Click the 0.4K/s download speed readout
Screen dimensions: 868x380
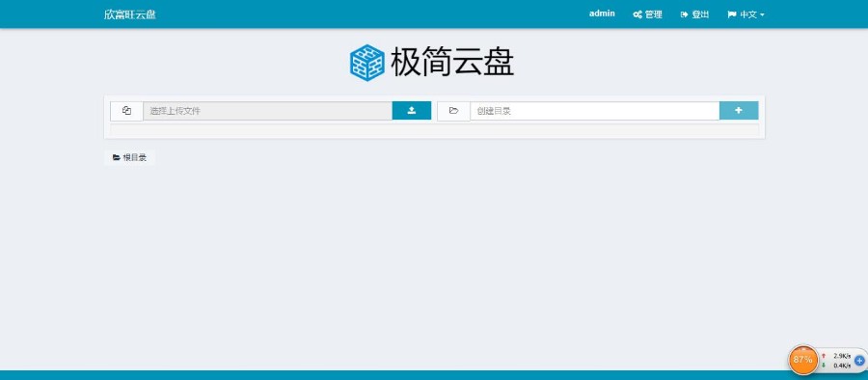(841, 366)
